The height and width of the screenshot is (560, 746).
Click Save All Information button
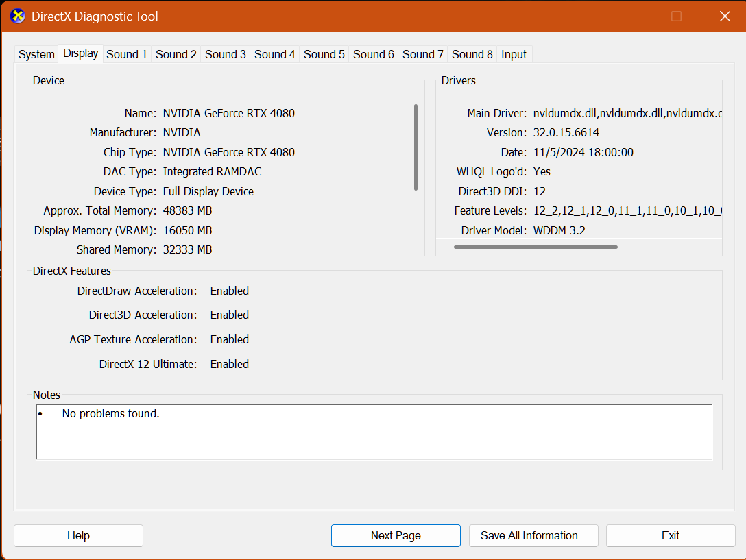point(533,536)
